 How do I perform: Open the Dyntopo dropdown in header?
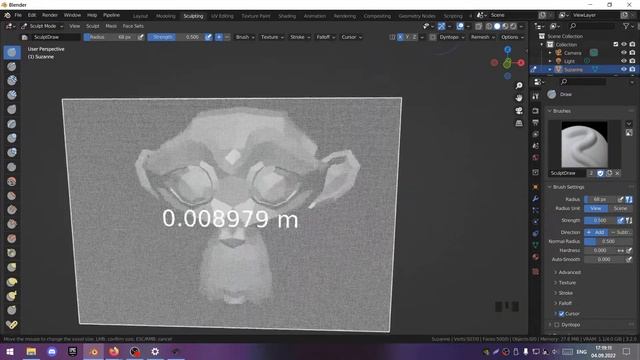(x=452, y=37)
